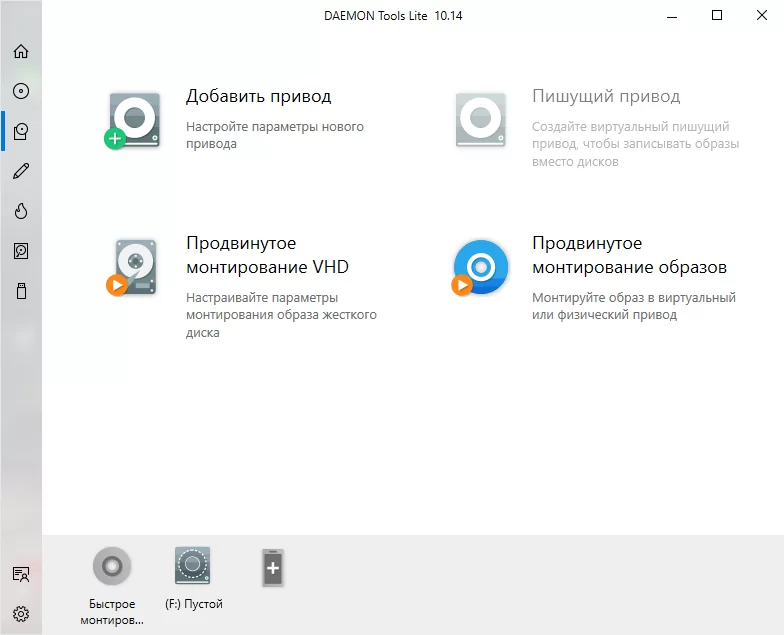Open the Images disc icon in sidebar

pyautogui.click(x=21, y=91)
